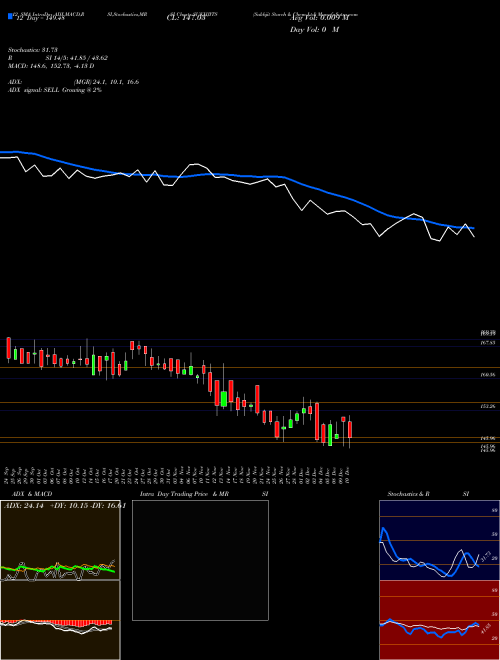The image size is (500, 660).
Task: Open the MACD histogram mini chart
Action: click(x=60, y=620)
